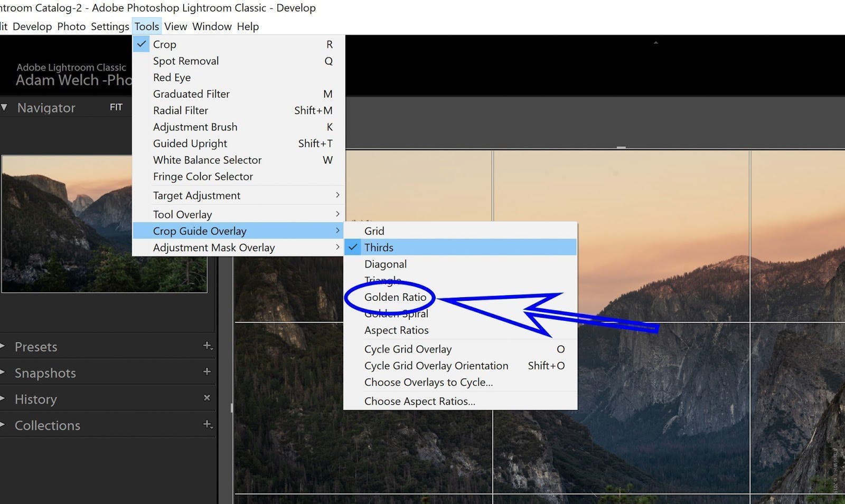Clear history using the X icon
The width and height of the screenshot is (845, 504).
click(x=207, y=397)
